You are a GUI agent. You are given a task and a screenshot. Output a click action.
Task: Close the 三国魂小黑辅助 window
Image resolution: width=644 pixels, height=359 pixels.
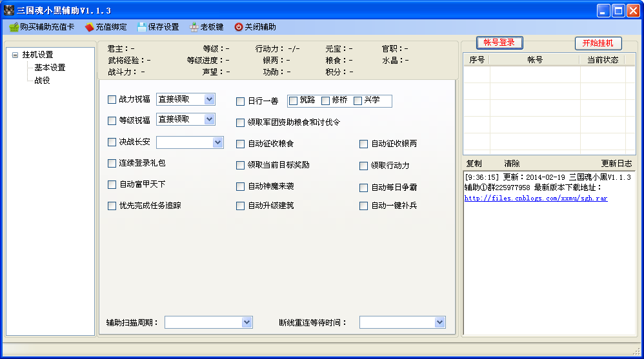(633, 11)
